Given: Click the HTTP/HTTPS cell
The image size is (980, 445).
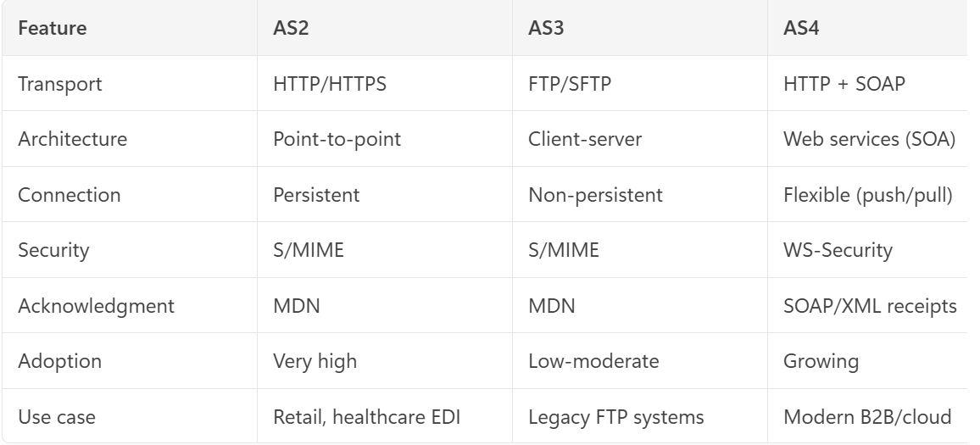Looking at the screenshot, I should coord(330,84).
